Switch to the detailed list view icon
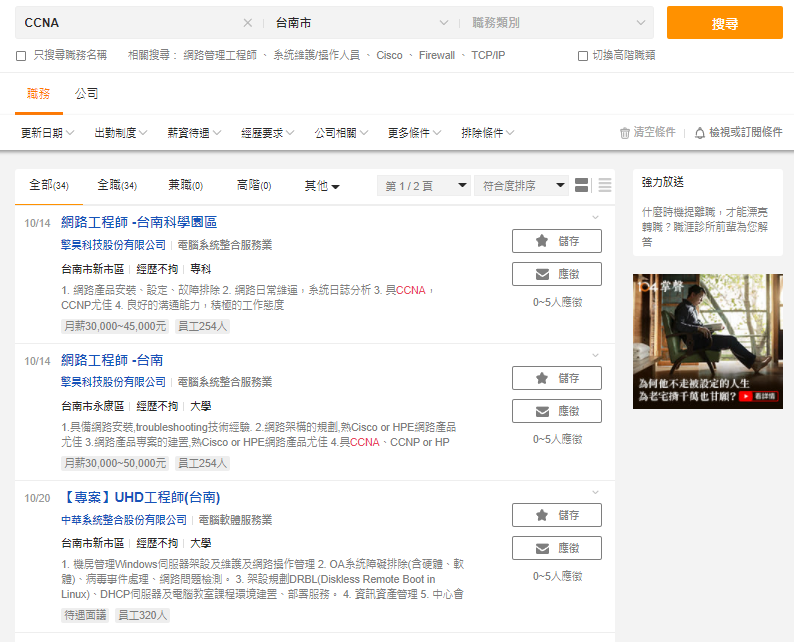The image size is (794, 642). [x=582, y=185]
